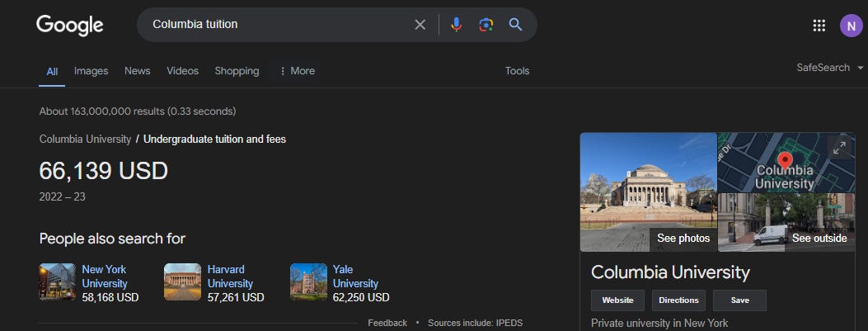This screenshot has width=868, height=331.
Task: Follow the Columbia University breadcrumb link
Action: tap(85, 139)
